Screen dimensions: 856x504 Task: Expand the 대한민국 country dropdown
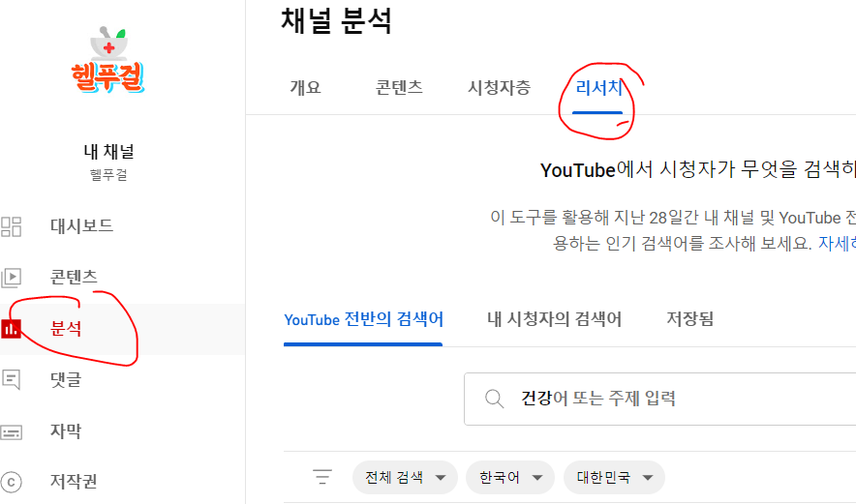614,478
